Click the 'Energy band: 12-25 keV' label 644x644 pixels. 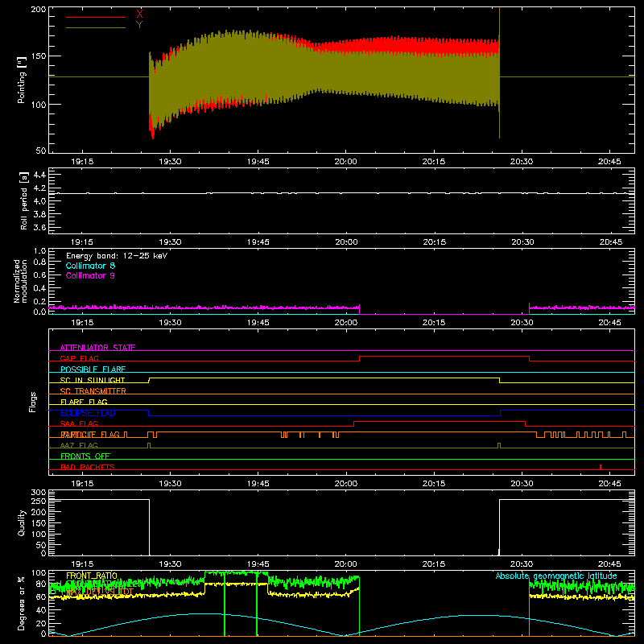pyautogui.click(x=117, y=256)
